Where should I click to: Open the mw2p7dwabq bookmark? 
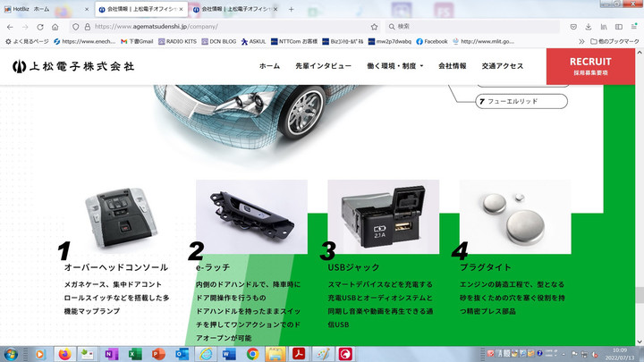pyautogui.click(x=389, y=41)
